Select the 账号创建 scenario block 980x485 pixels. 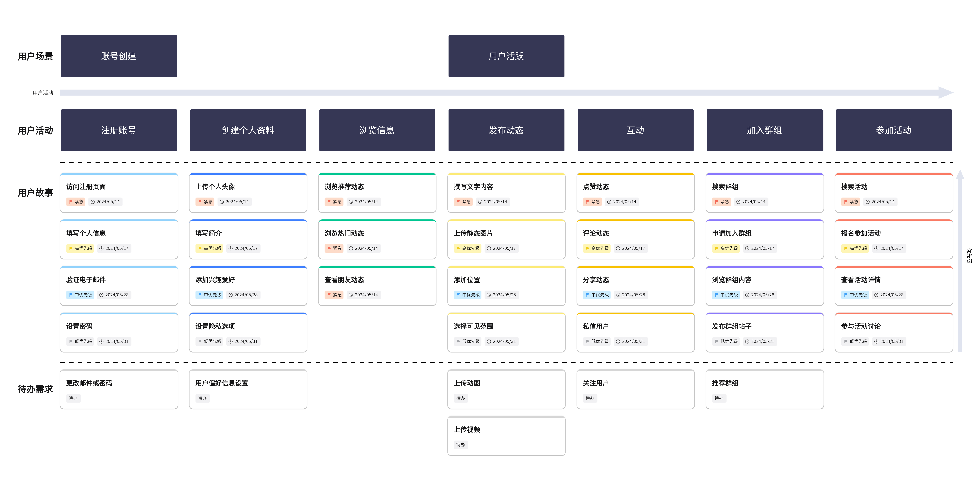pyautogui.click(x=119, y=56)
